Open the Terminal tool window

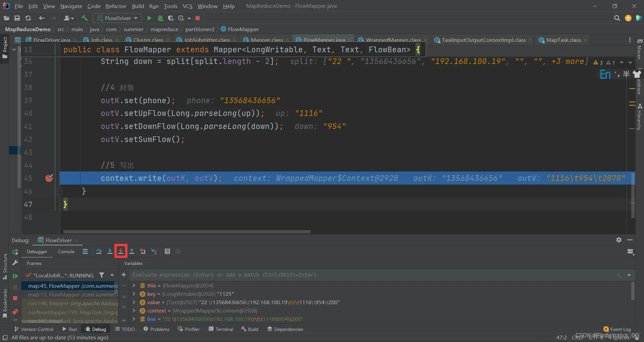click(x=221, y=329)
